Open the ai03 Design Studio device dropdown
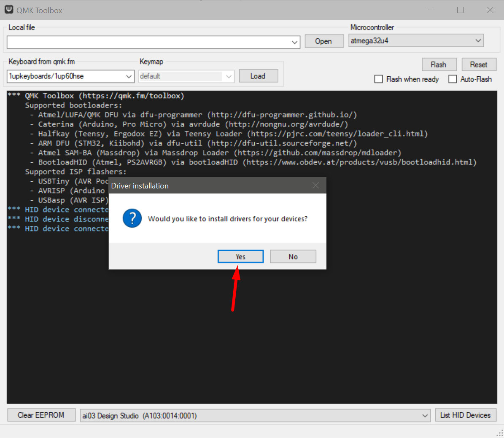Viewport: 504px width, 438px height. 425,416
